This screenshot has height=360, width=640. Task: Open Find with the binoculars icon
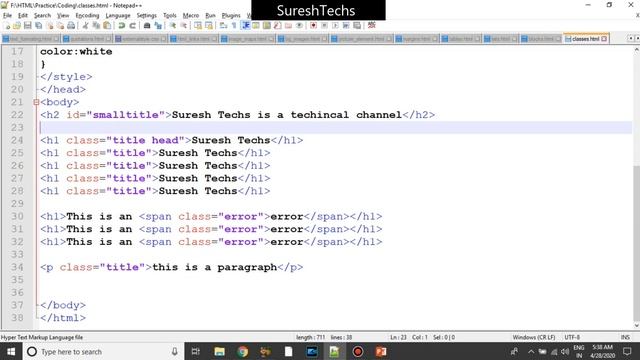click(147, 26)
